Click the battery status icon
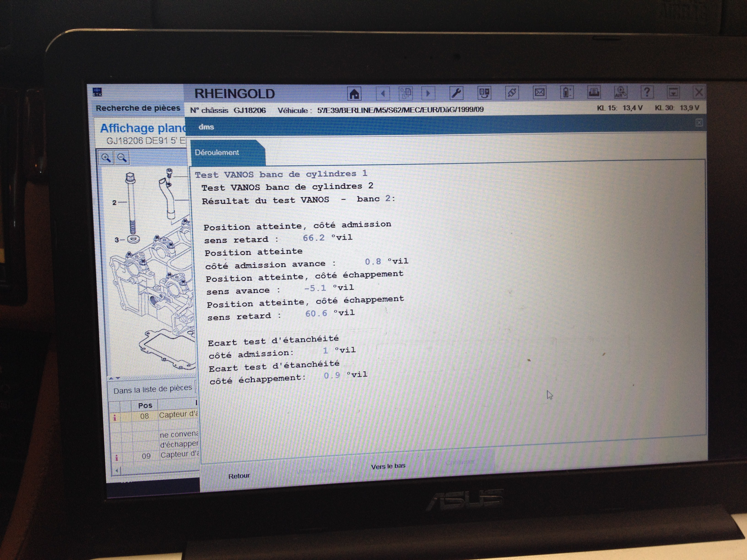This screenshot has width=747, height=560. pyautogui.click(x=567, y=92)
